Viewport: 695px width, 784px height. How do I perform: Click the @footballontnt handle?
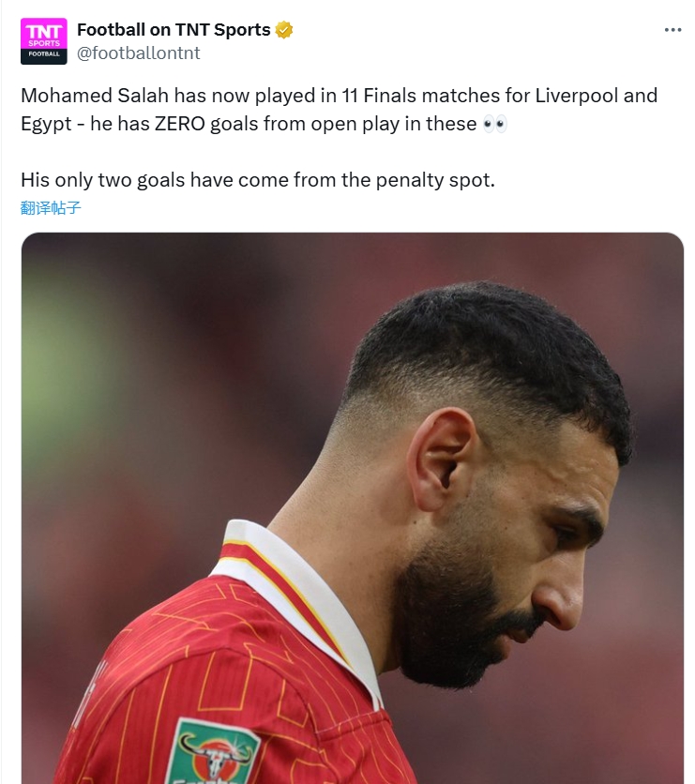click(138, 53)
